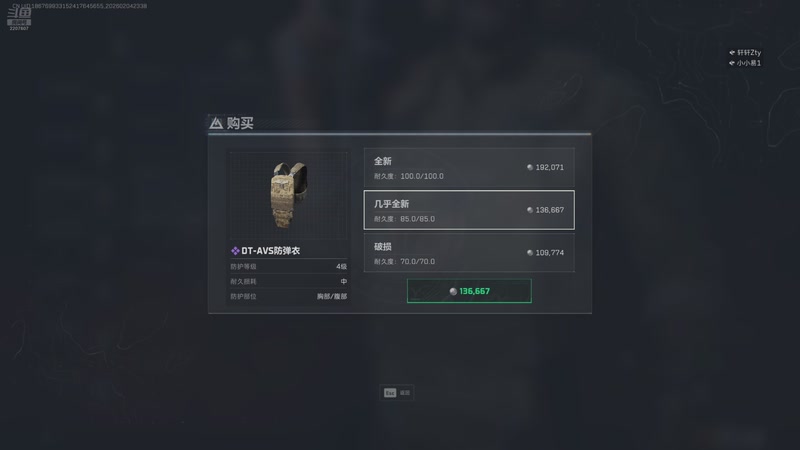Click the 耐久损耗 stat row

tap(288, 281)
